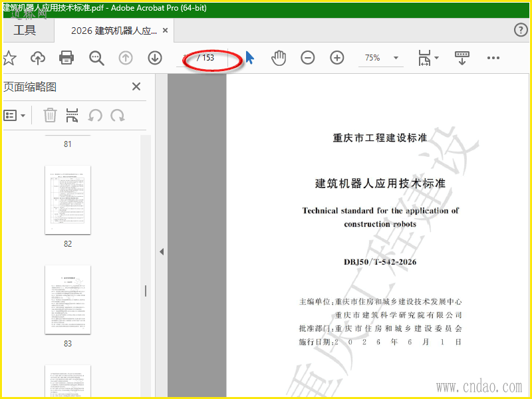532x399 pixels.
Task: Click the keyboard scrolling mode icon
Action: pos(462,58)
